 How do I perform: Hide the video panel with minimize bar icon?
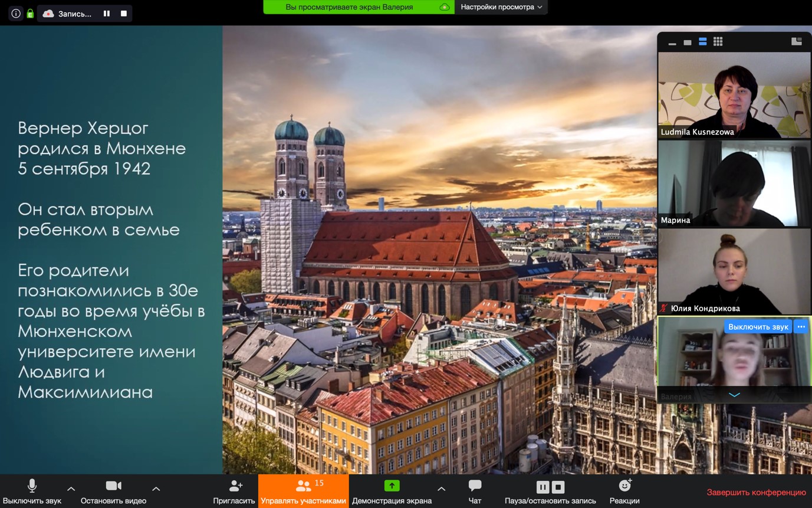[x=672, y=42]
